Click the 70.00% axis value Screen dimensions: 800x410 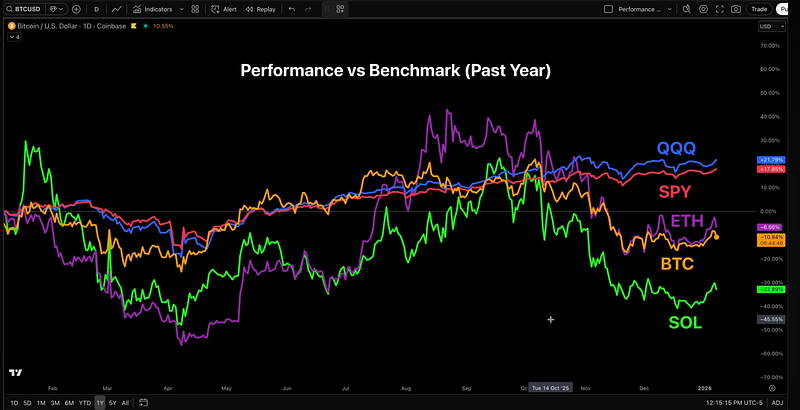click(770, 45)
